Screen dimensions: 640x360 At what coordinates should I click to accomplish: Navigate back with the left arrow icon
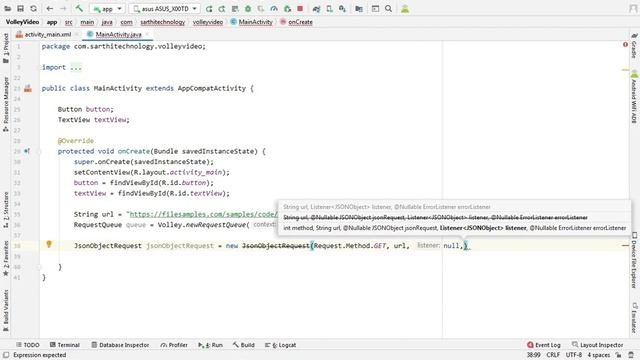click(x=50, y=9)
